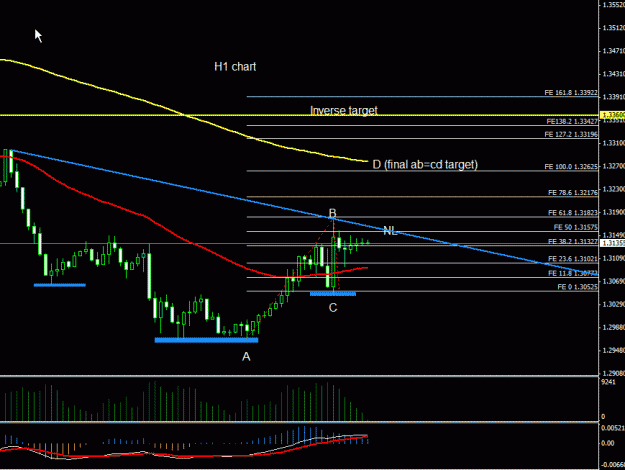Select the "NL" neckline label
The width and height of the screenshot is (625, 470).
click(x=390, y=230)
